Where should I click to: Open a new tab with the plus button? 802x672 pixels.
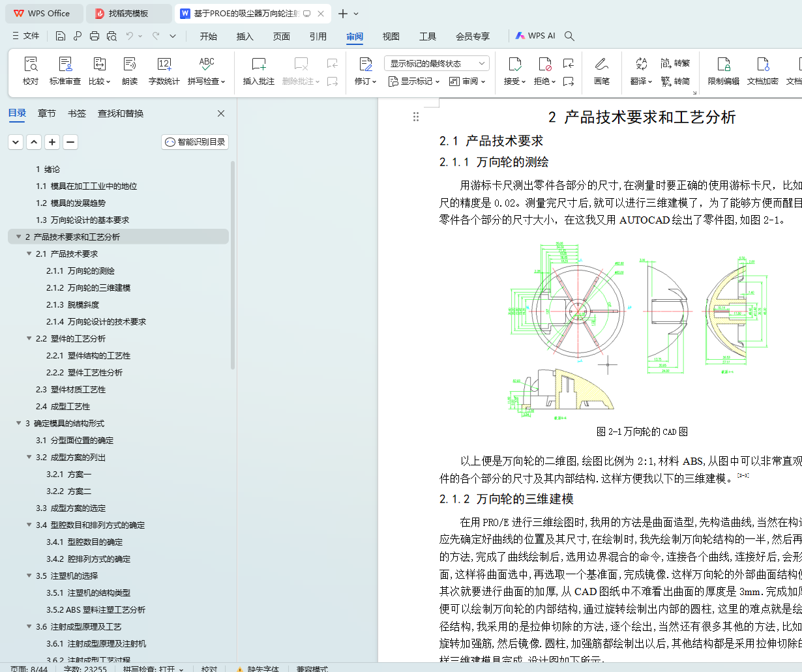[343, 13]
